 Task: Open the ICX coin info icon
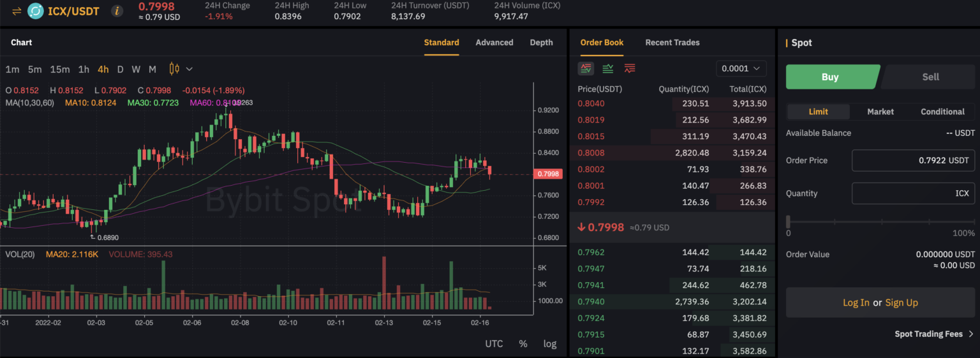click(x=117, y=11)
